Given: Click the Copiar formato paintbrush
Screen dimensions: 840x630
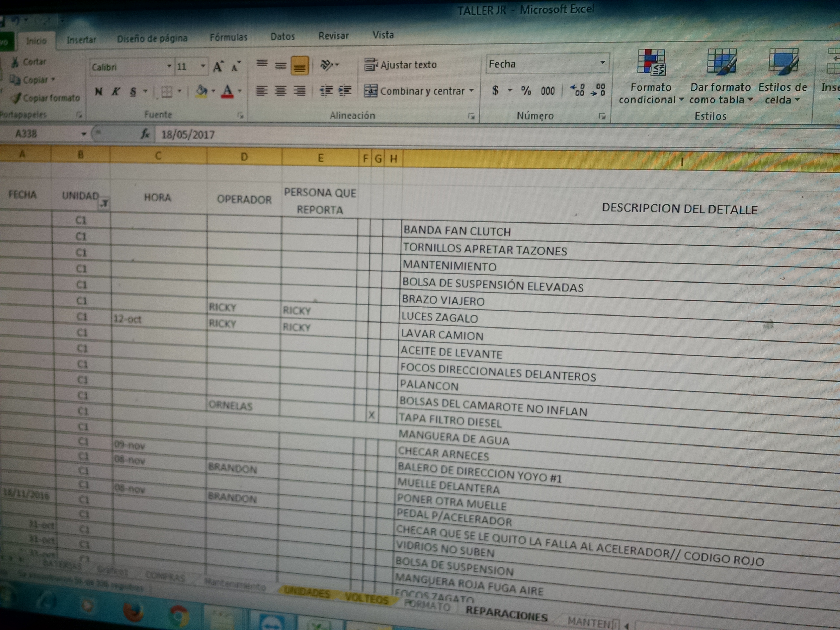Looking at the screenshot, I should (16, 98).
